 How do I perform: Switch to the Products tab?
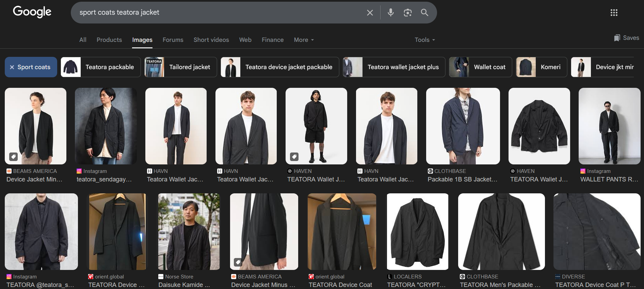pos(109,40)
